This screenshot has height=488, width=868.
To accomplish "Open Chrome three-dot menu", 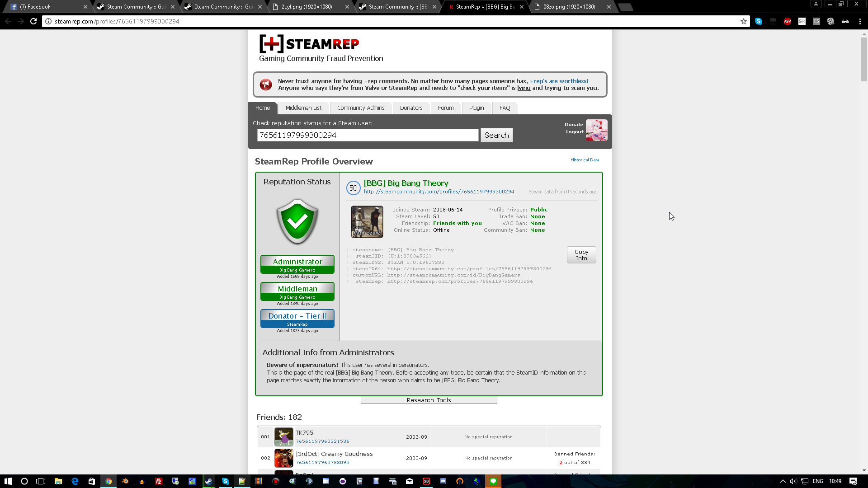I will [860, 21].
